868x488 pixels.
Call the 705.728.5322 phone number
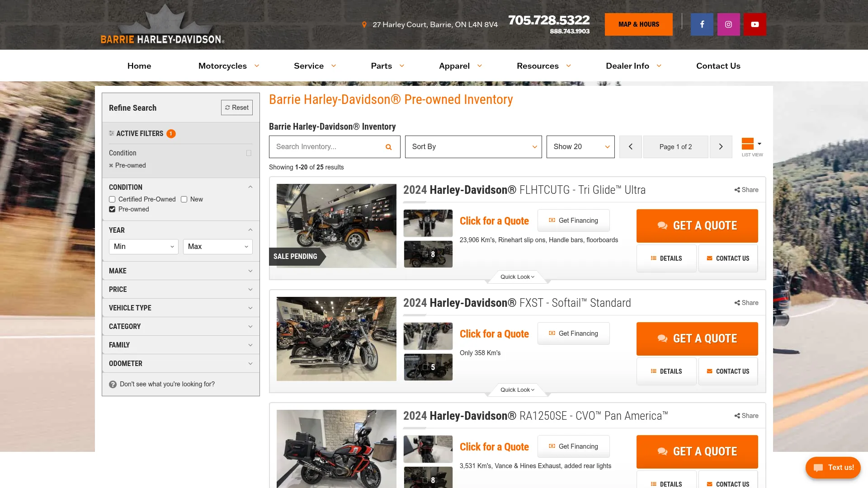[x=549, y=20]
